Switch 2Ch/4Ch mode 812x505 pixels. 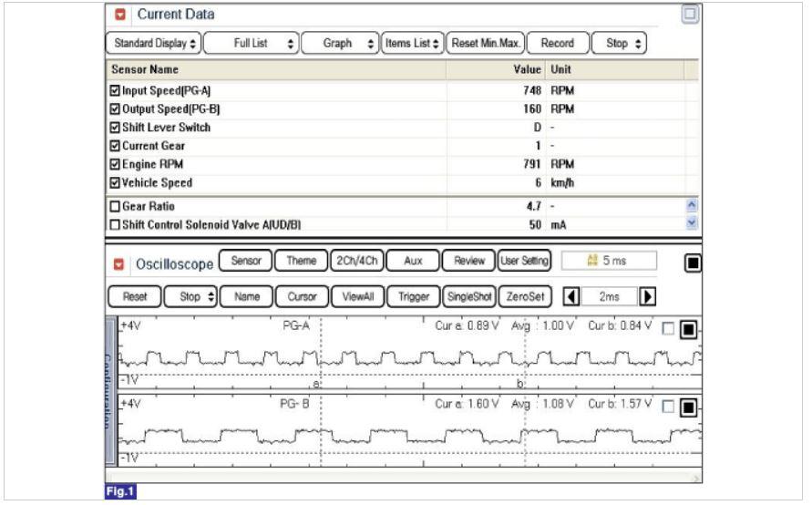click(357, 261)
